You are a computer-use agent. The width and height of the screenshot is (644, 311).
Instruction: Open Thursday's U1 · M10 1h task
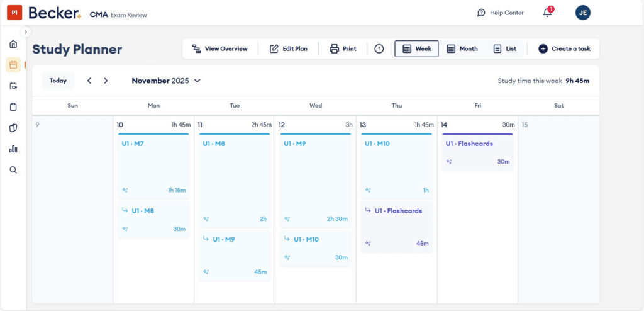point(397,166)
